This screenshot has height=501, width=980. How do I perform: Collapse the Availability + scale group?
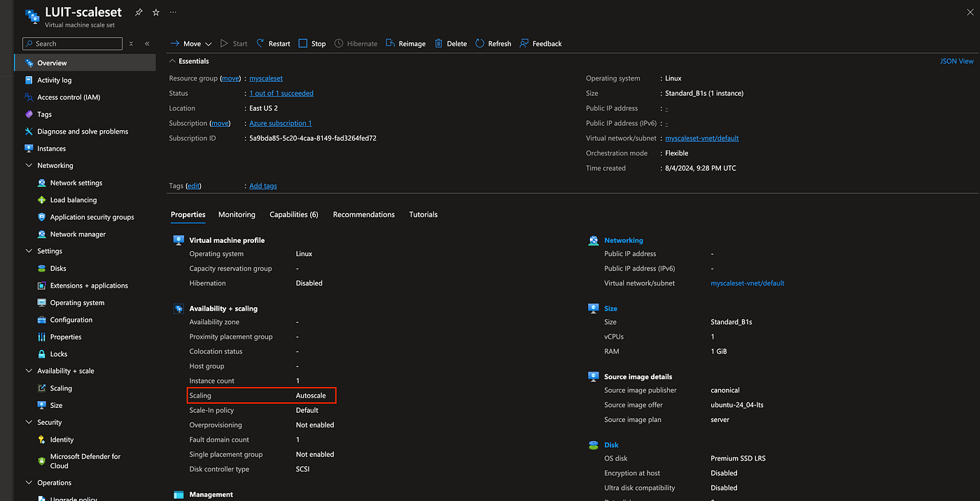click(x=29, y=371)
